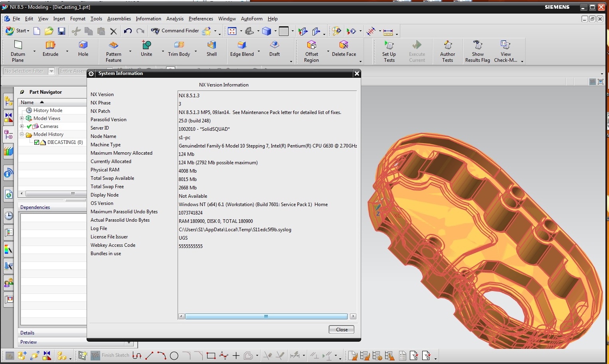Collapse the Model History tree node
The image size is (609, 364).
point(22,134)
